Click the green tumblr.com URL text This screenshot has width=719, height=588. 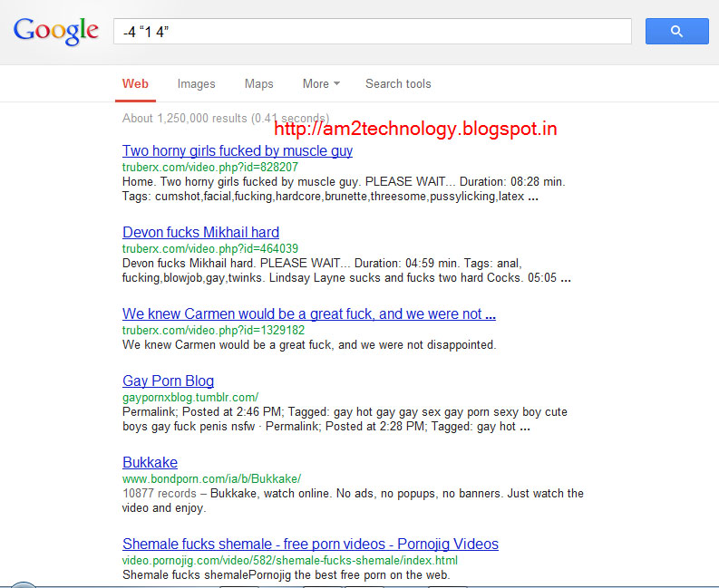tap(190, 398)
